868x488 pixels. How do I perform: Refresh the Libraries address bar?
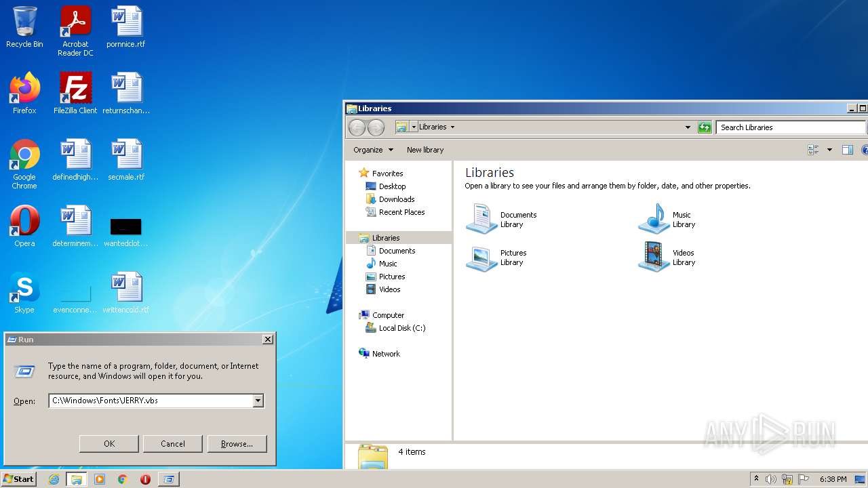click(705, 127)
